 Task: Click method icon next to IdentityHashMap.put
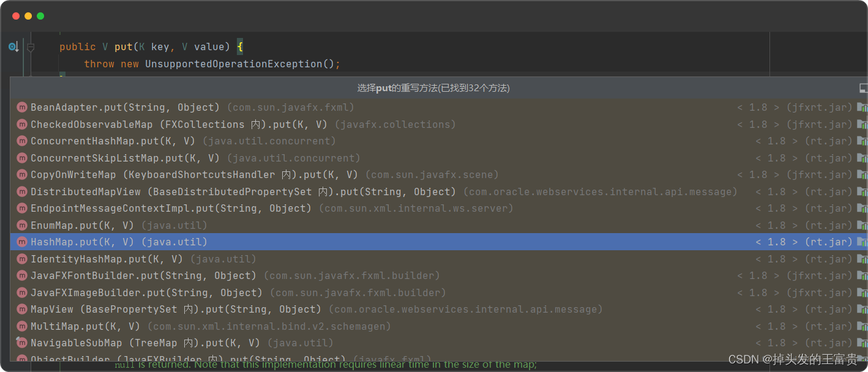tap(22, 259)
